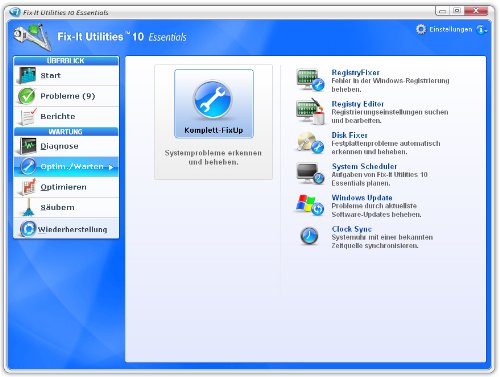Launch Disk Fixer via its disc icon

tap(310, 143)
